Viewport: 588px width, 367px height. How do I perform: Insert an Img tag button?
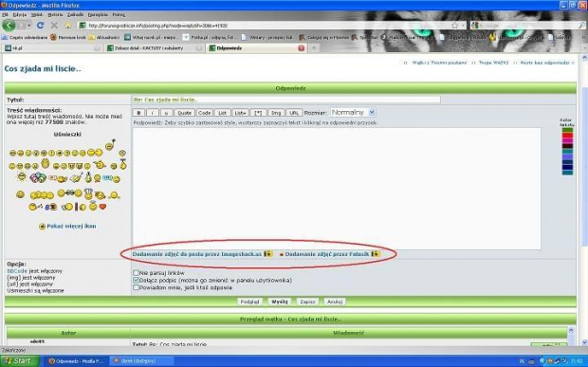[276, 113]
